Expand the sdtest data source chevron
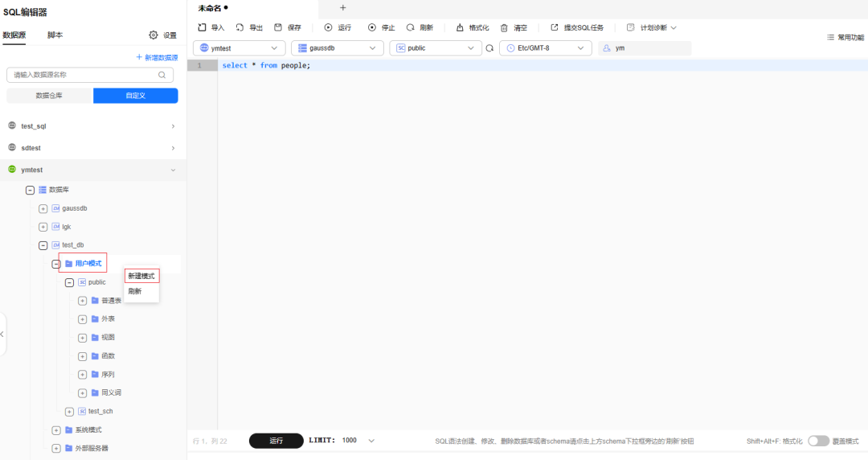The width and height of the screenshot is (868, 460). (x=174, y=148)
